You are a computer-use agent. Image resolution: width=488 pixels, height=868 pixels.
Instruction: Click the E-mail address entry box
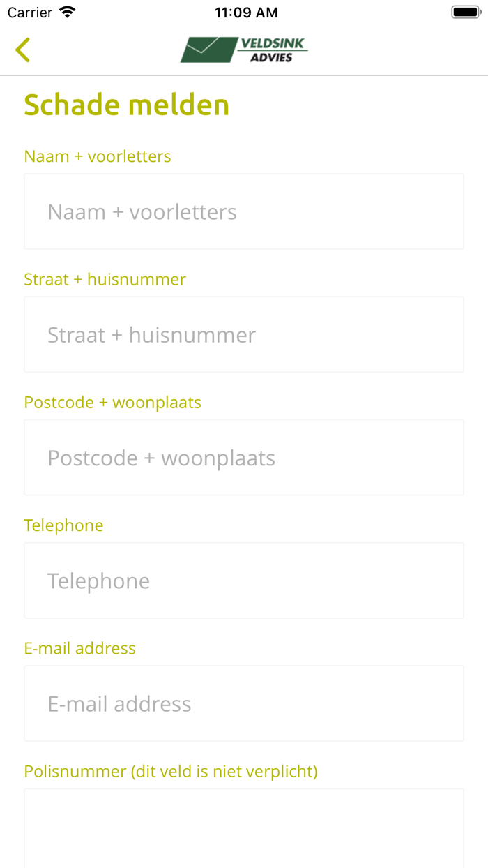(x=244, y=703)
